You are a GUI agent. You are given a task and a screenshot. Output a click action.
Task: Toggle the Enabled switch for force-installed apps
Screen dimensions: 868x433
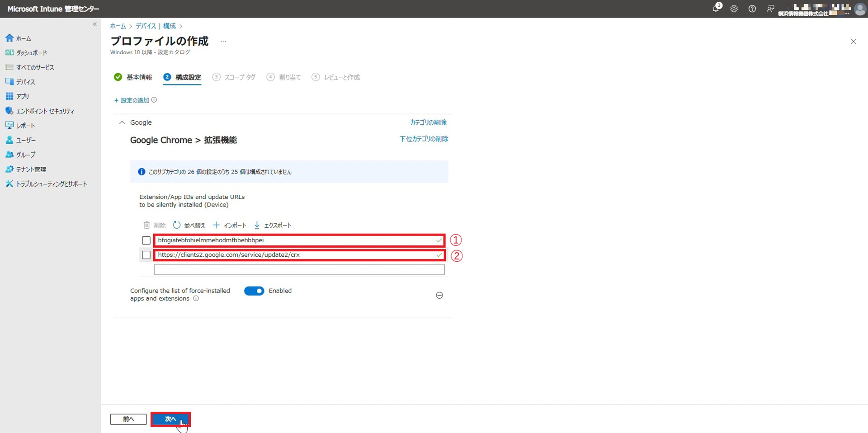click(254, 291)
